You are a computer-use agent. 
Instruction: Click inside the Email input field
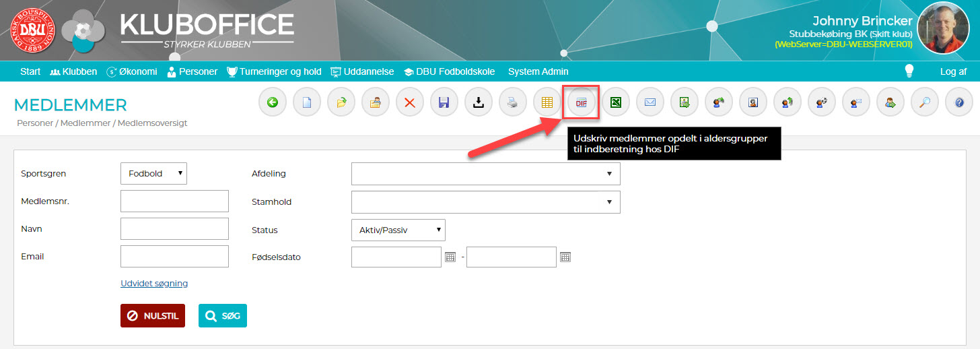tap(175, 256)
